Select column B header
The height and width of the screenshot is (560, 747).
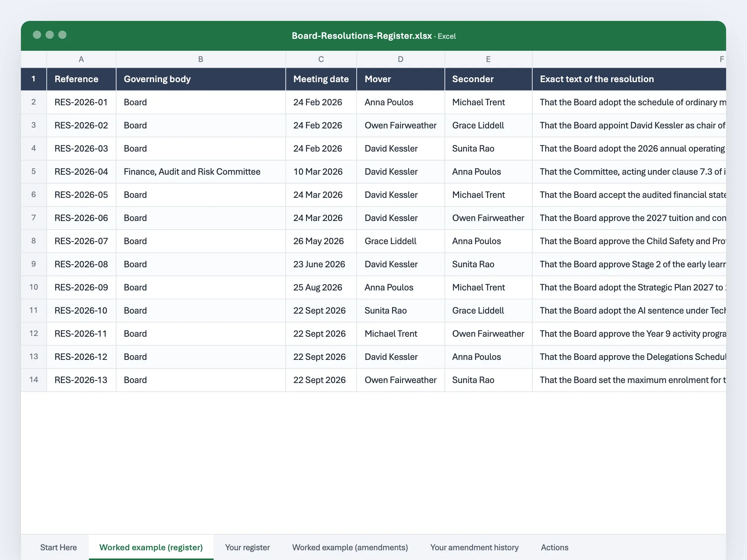pyautogui.click(x=201, y=59)
